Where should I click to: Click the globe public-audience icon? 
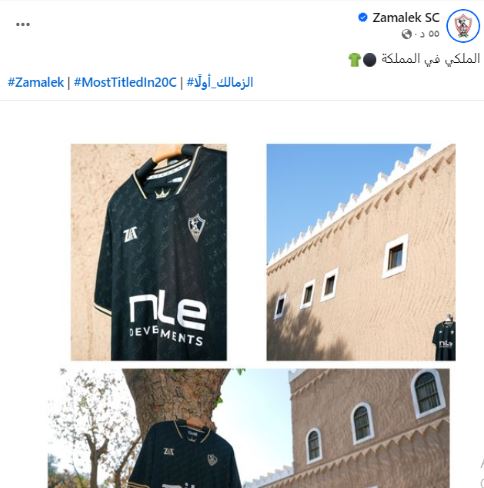[407, 34]
